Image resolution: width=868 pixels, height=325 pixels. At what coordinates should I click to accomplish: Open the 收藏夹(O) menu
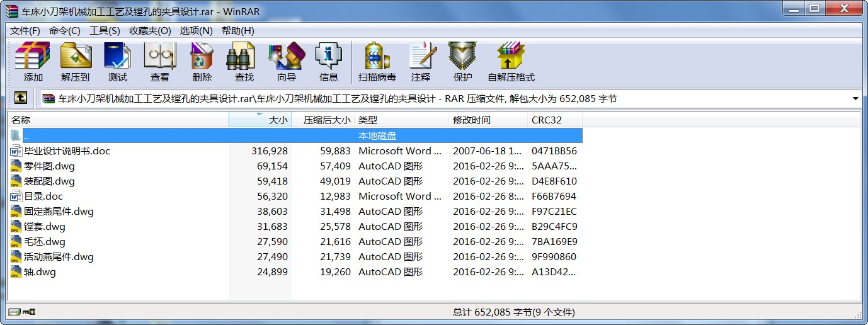pos(150,30)
